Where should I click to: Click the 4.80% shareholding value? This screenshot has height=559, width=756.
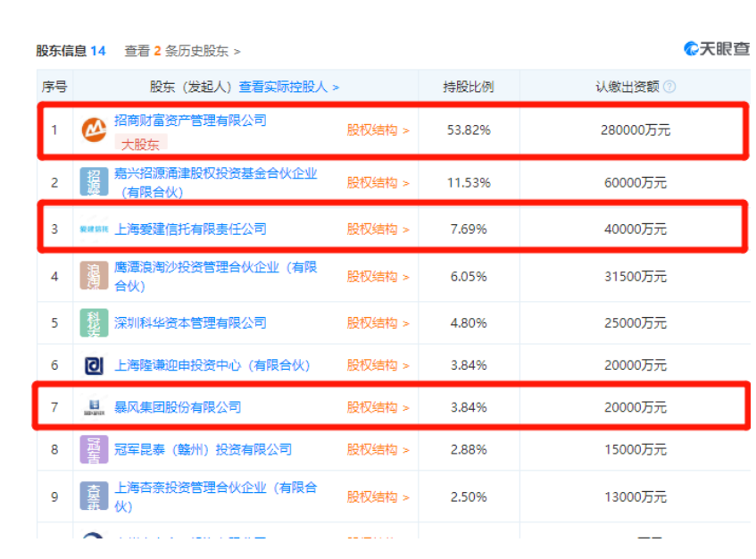pos(469,322)
